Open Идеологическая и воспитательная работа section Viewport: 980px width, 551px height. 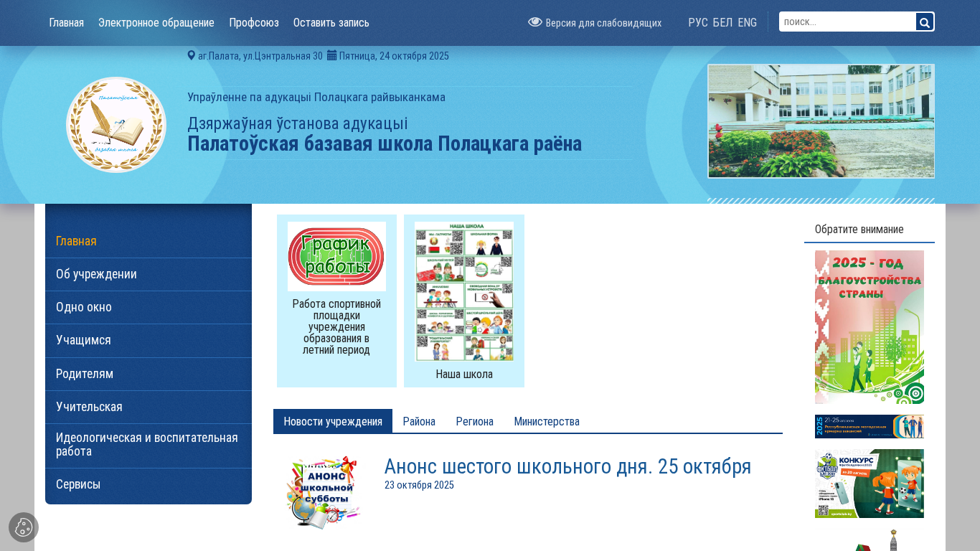149,445
